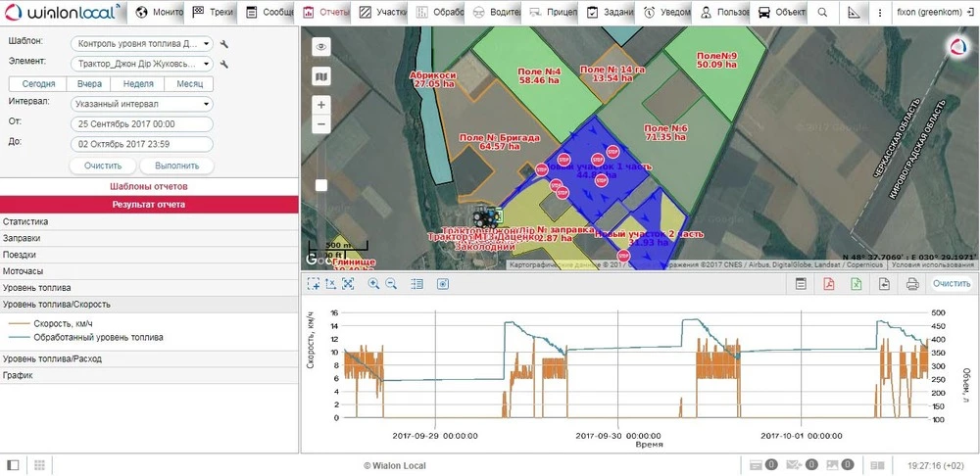
Task: Open the map layers selector icon
Action: click(x=321, y=75)
